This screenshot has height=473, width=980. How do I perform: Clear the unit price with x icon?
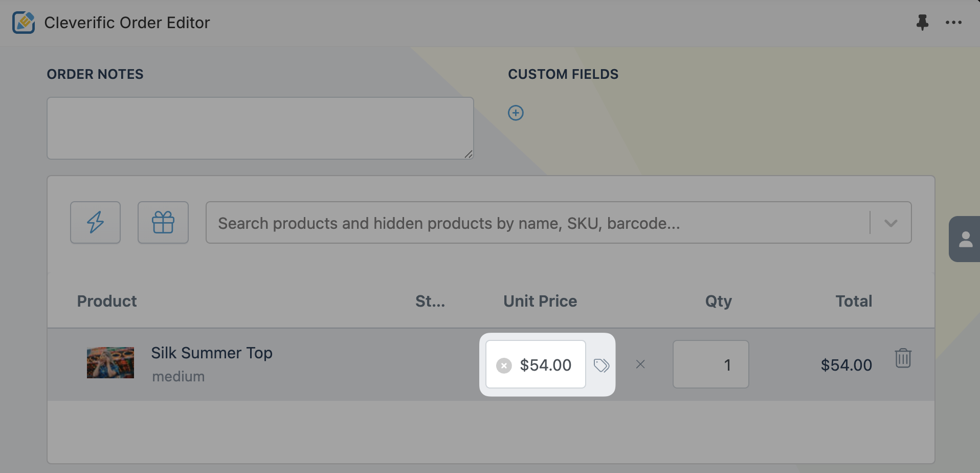(504, 365)
